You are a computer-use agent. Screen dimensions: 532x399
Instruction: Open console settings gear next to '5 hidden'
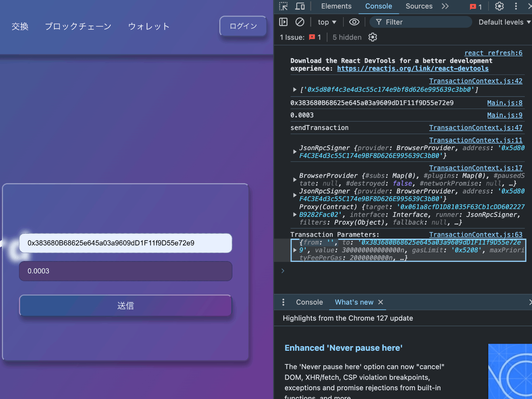tap(372, 37)
